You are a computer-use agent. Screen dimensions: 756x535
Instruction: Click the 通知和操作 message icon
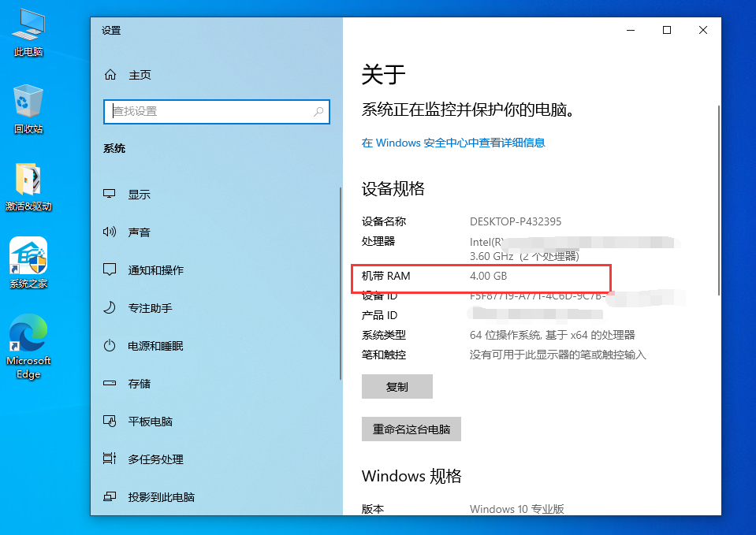click(x=110, y=269)
